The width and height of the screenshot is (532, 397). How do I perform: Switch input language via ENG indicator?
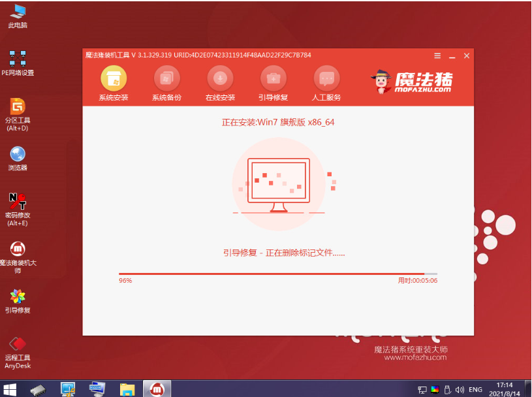tap(475, 390)
